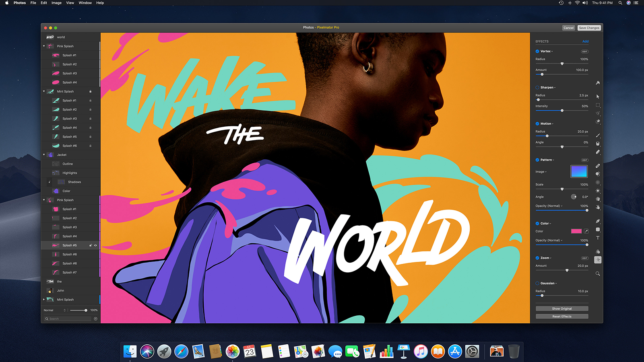Open the Image menu

pos(56,3)
